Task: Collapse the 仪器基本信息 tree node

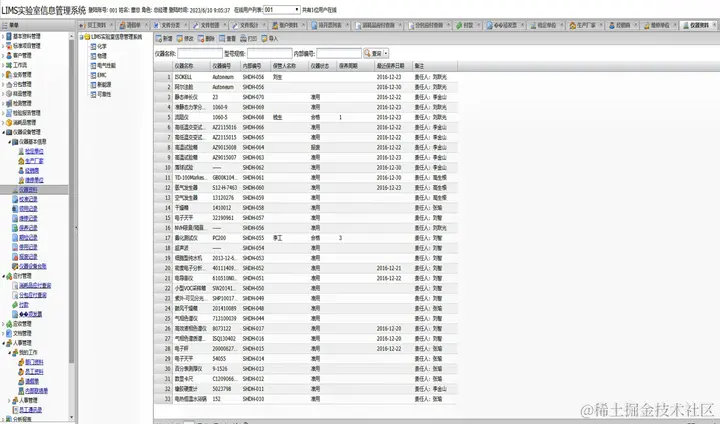Action: (x=9, y=142)
